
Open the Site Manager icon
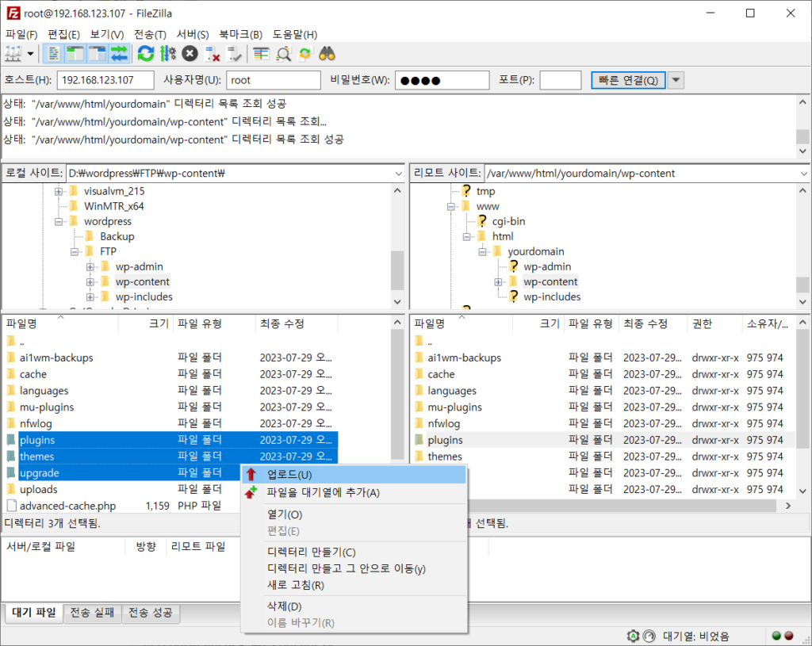click(13, 54)
